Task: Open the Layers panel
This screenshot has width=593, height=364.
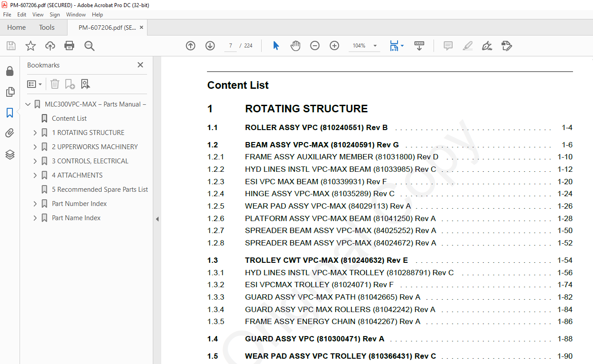Action: click(x=10, y=154)
